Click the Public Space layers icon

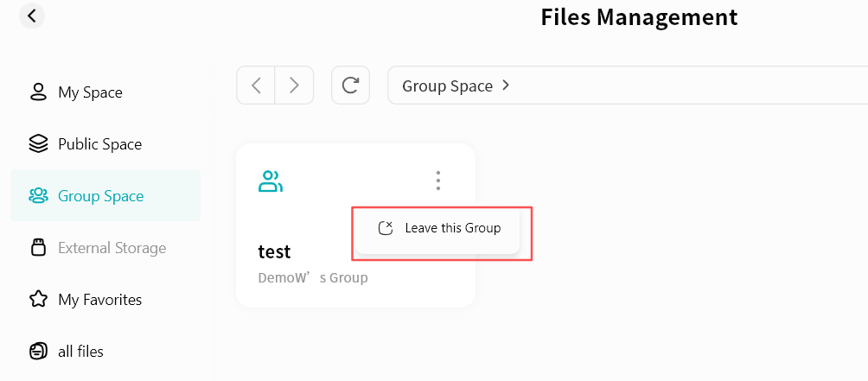click(x=38, y=144)
